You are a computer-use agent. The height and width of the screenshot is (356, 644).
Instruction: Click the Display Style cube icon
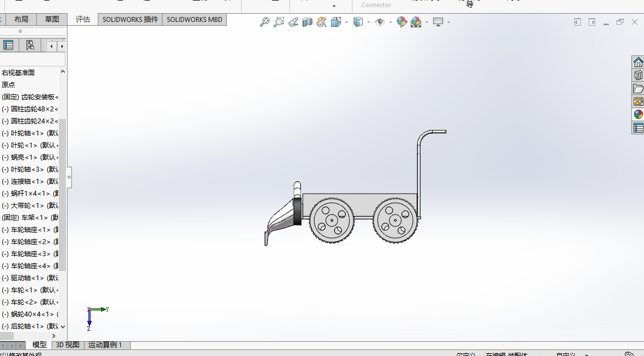(x=358, y=22)
